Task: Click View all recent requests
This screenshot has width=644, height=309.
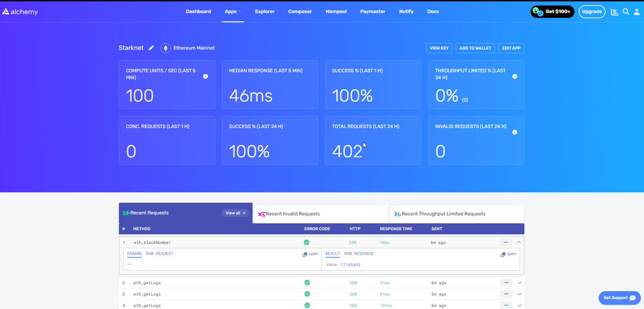Action: (x=235, y=213)
